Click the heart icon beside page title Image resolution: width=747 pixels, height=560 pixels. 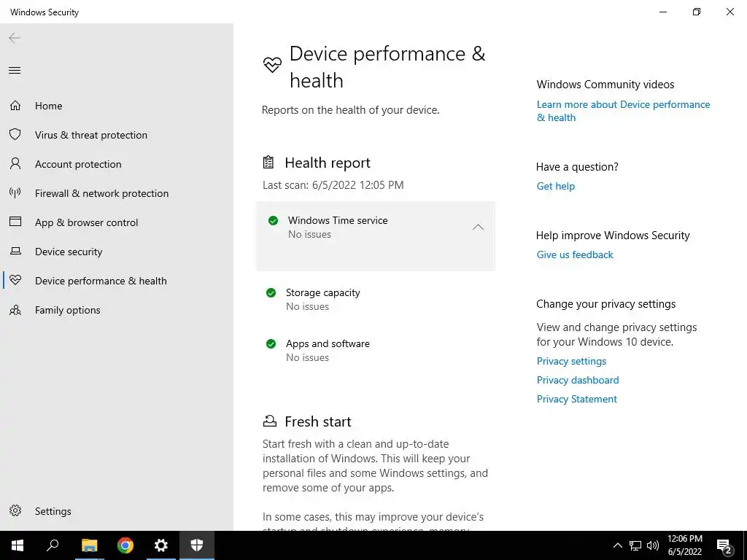(273, 65)
